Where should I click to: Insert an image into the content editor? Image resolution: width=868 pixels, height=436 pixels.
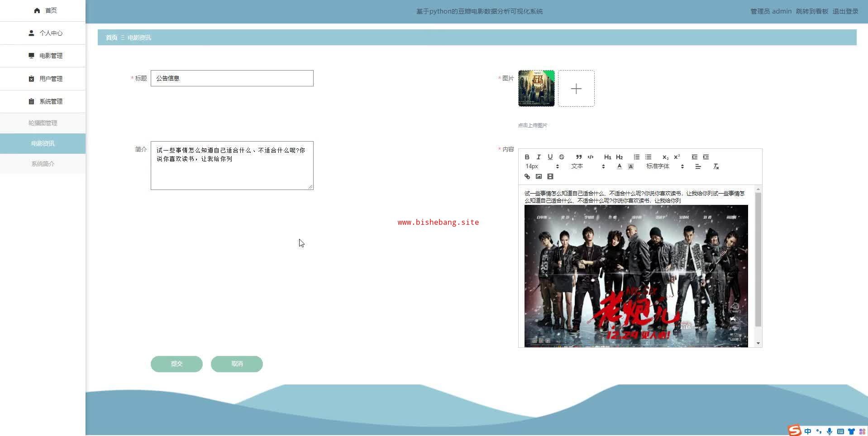point(539,176)
